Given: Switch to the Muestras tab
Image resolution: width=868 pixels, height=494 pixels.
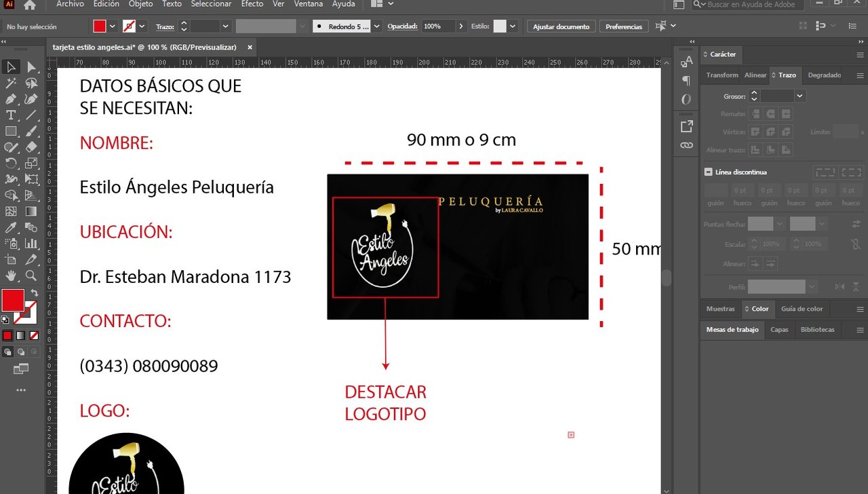Looking at the screenshot, I should [x=720, y=309].
